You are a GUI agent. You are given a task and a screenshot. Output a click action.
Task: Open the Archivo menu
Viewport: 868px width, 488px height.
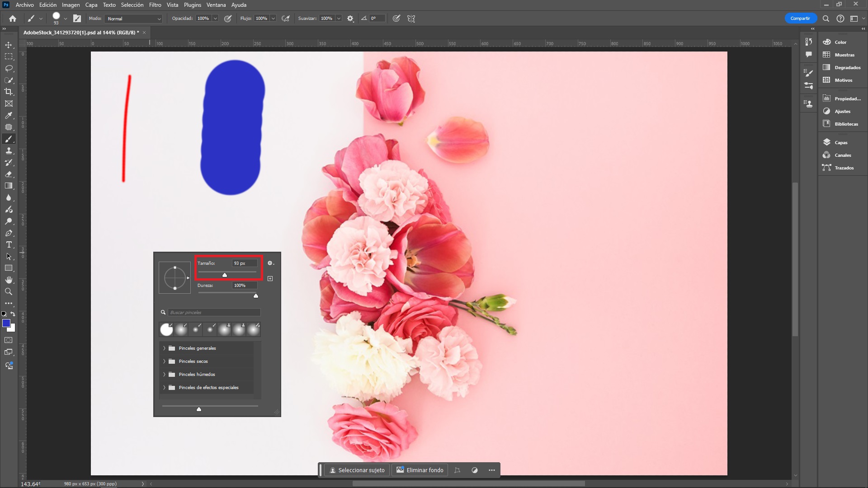coord(24,5)
